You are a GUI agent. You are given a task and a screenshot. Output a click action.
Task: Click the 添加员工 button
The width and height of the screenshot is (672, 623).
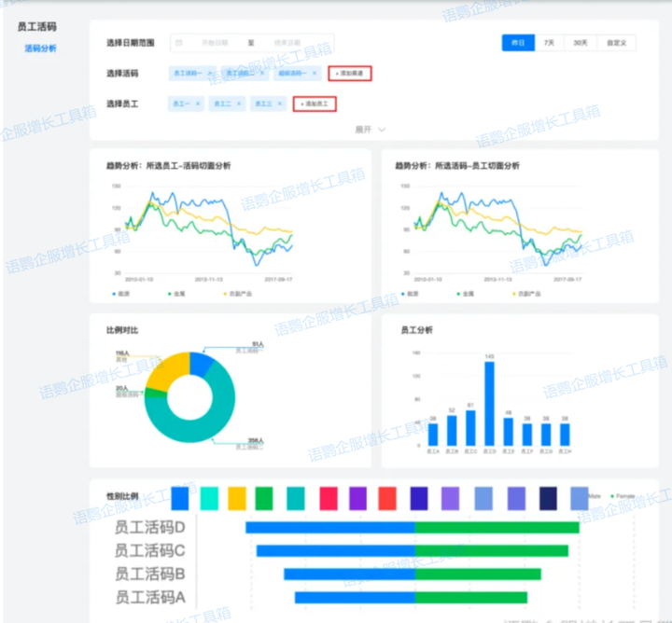[x=315, y=104]
